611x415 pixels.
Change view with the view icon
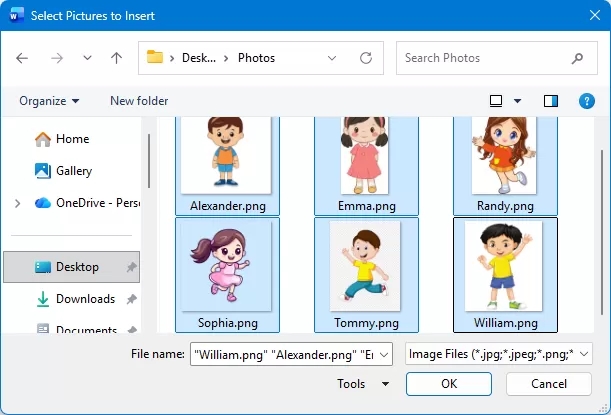coord(496,101)
